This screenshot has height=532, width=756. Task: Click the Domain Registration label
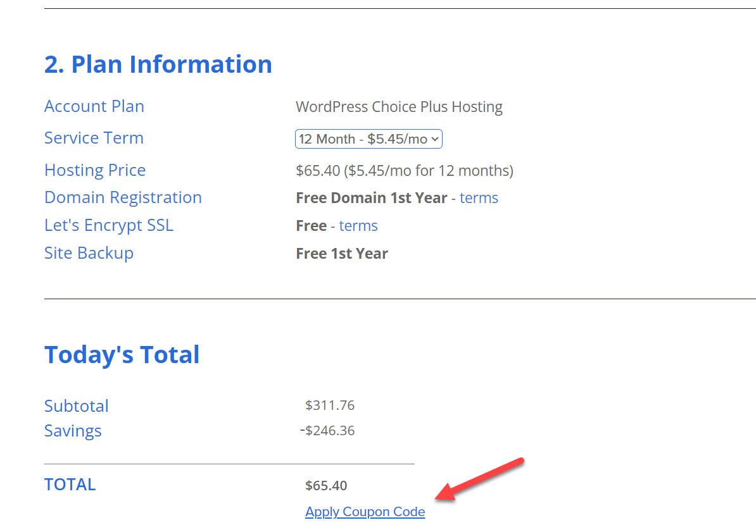pos(123,197)
